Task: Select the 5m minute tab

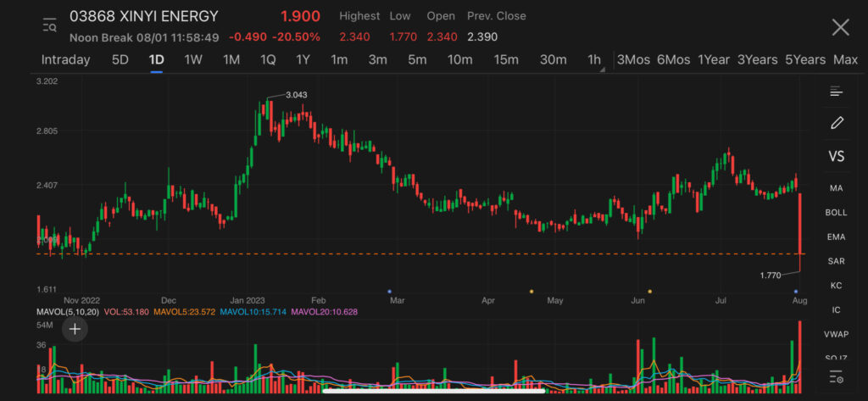Action: (417, 60)
